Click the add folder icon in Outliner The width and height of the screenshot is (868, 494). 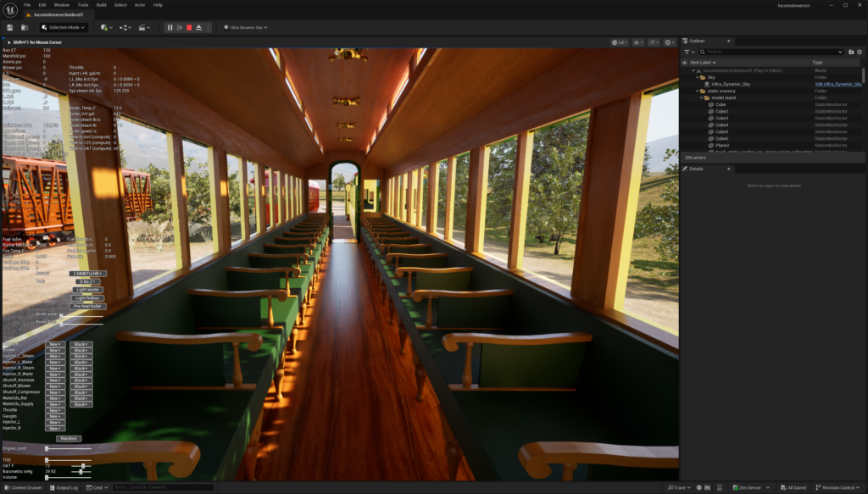click(x=851, y=52)
